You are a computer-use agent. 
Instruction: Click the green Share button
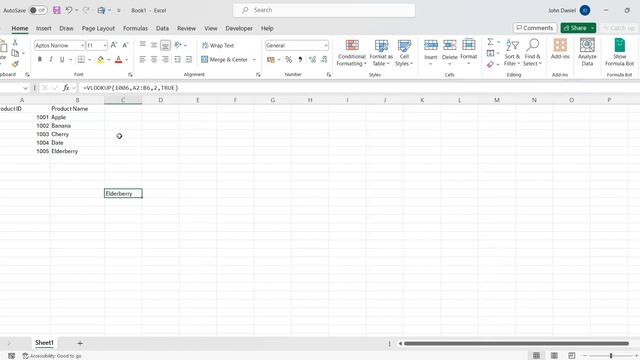(575, 28)
